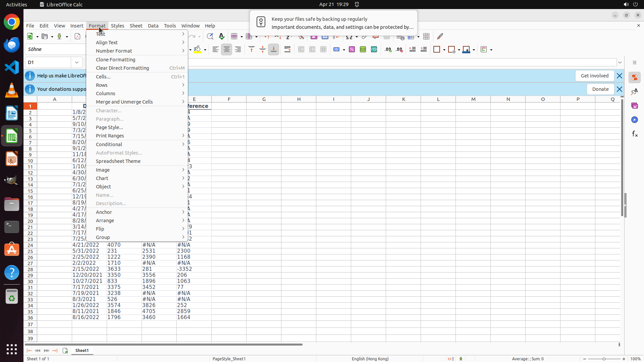Click Find & Replace magnifier icon
644x362 pixels.
click(x=210, y=36)
